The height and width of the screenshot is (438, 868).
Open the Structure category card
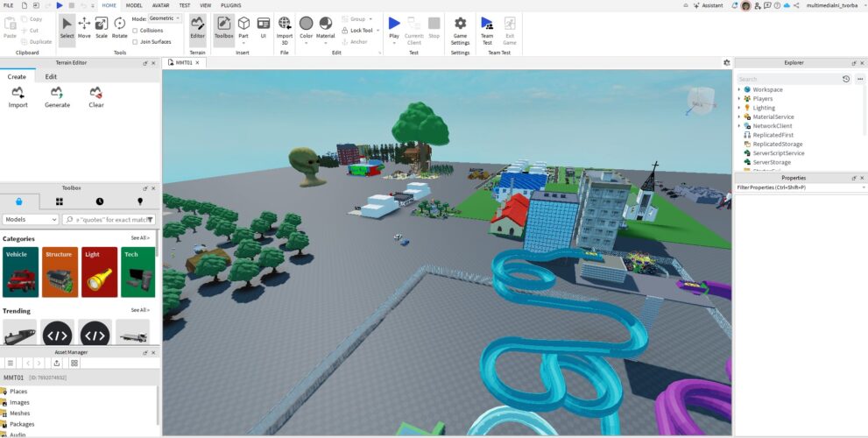click(60, 272)
